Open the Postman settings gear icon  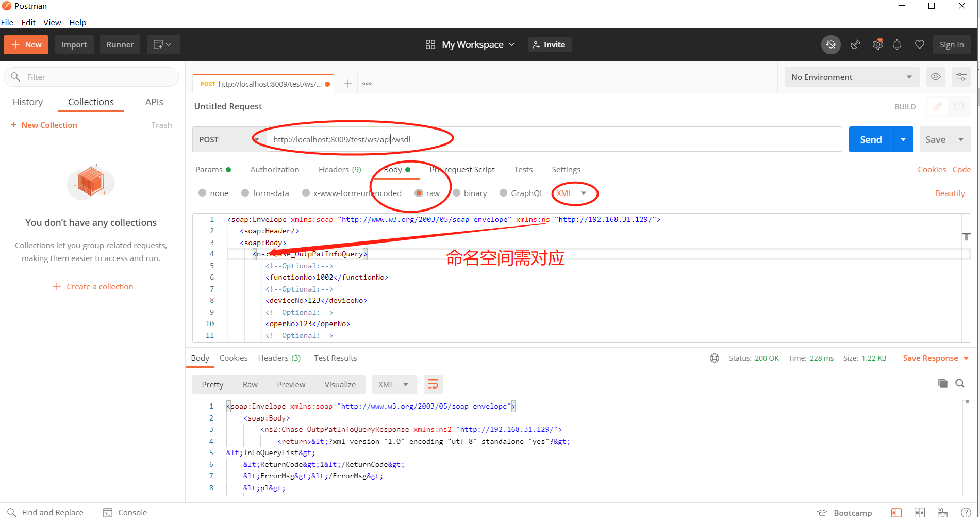point(878,44)
